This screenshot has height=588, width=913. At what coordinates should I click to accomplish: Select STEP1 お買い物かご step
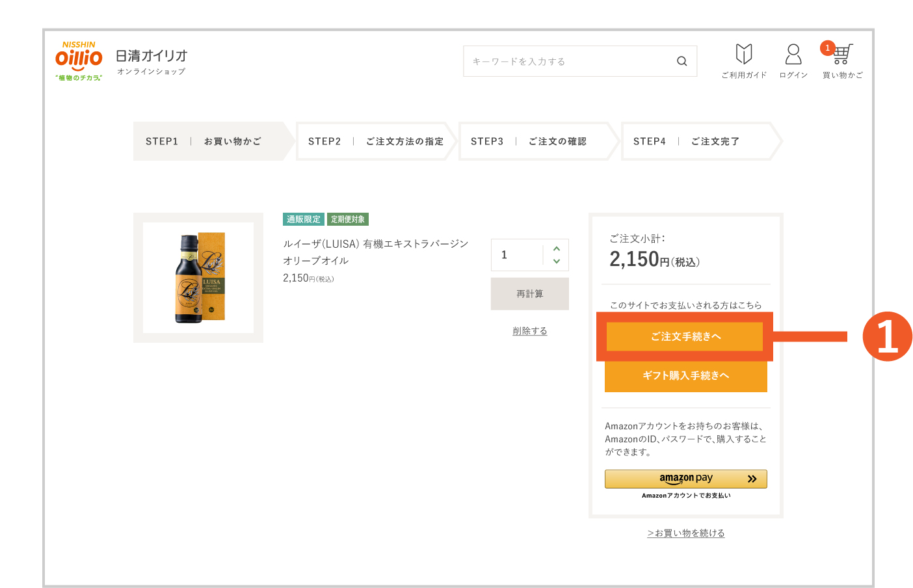[213, 141]
